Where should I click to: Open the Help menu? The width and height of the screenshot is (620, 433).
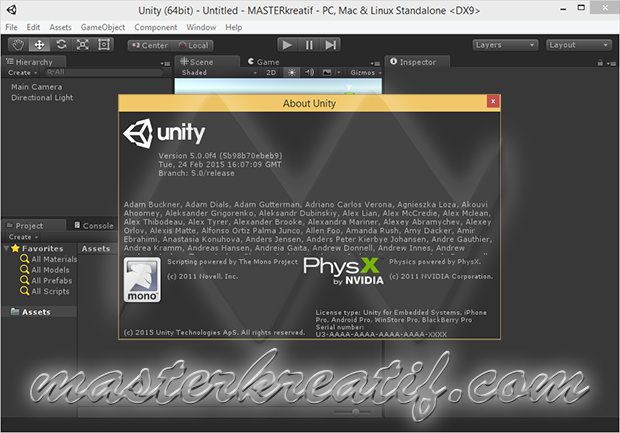coord(234,27)
